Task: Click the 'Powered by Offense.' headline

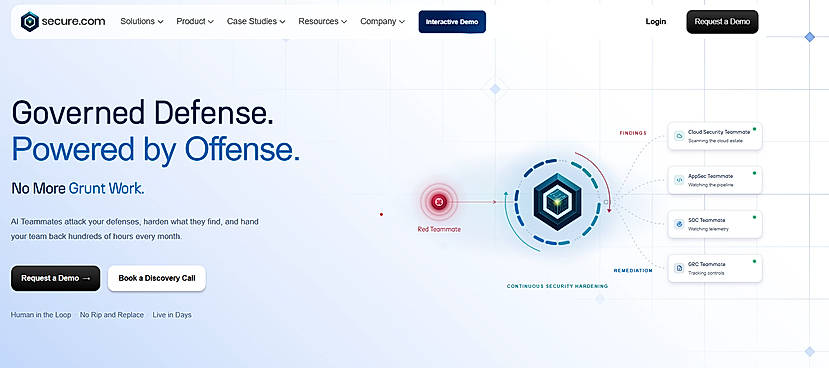Action: pos(155,150)
